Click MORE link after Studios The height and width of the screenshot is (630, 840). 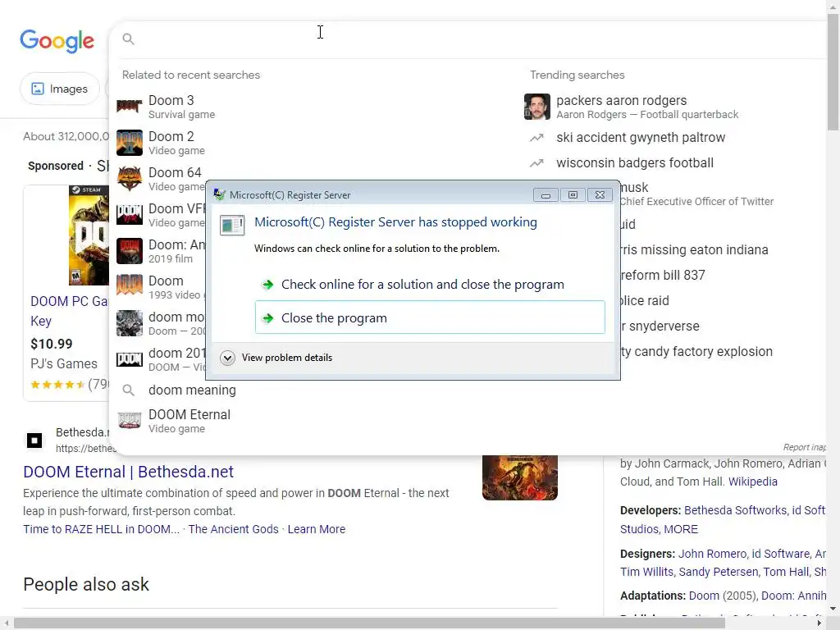coord(681,529)
